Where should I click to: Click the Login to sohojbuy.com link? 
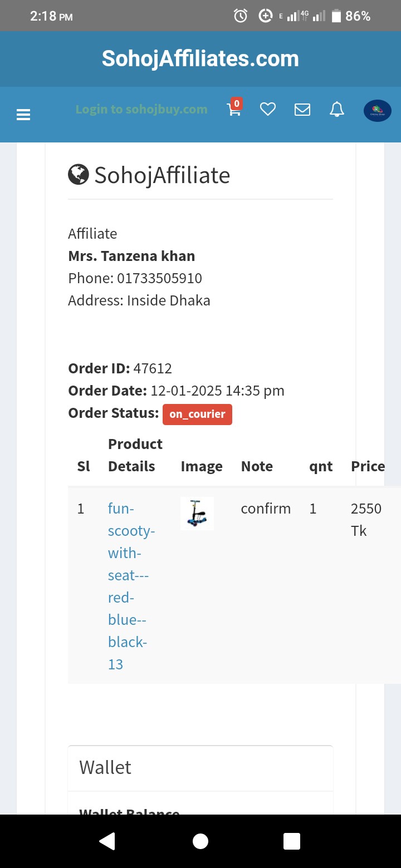click(x=141, y=109)
